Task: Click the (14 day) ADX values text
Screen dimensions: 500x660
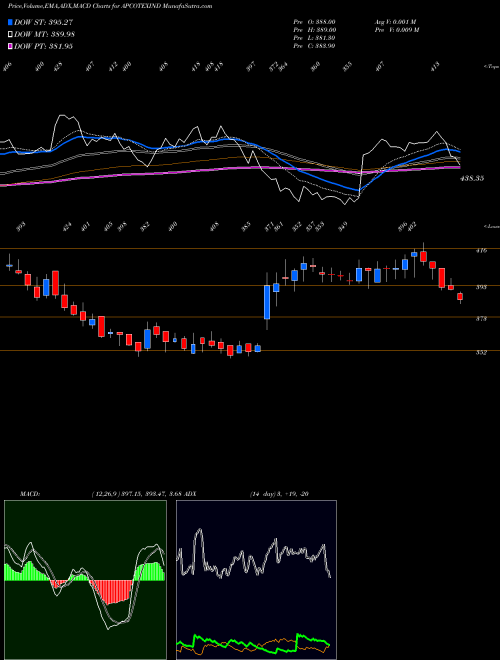Action: 279,494
